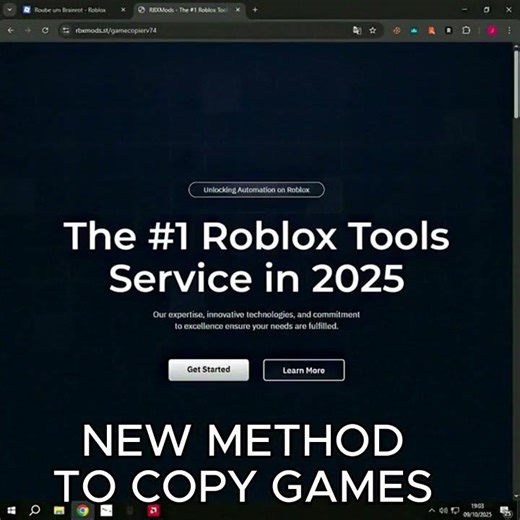Viewport: 520px width, 520px height.
Task: Open the taskbar clock showing 19:03
Action: 477,510
